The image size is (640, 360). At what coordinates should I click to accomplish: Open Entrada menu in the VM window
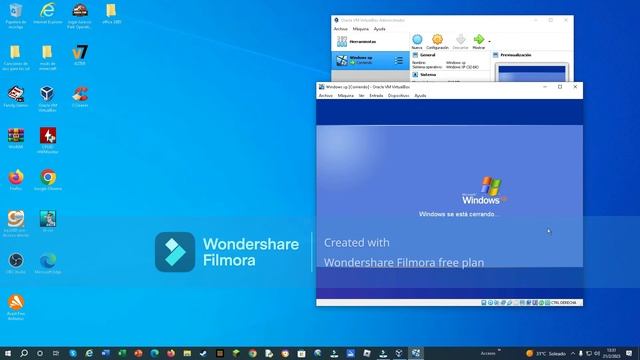(x=376, y=96)
